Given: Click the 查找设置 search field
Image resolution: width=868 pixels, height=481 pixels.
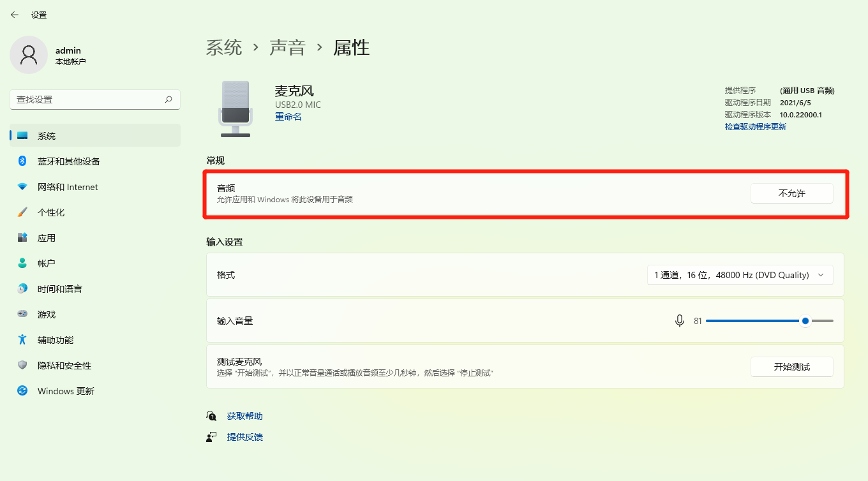Looking at the screenshot, I should click(x=95, y=100).
